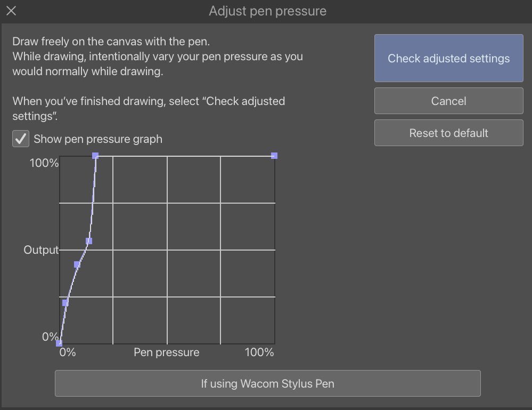
Task: Select the curve point just above Output line
Action: [x=89, y=241]
